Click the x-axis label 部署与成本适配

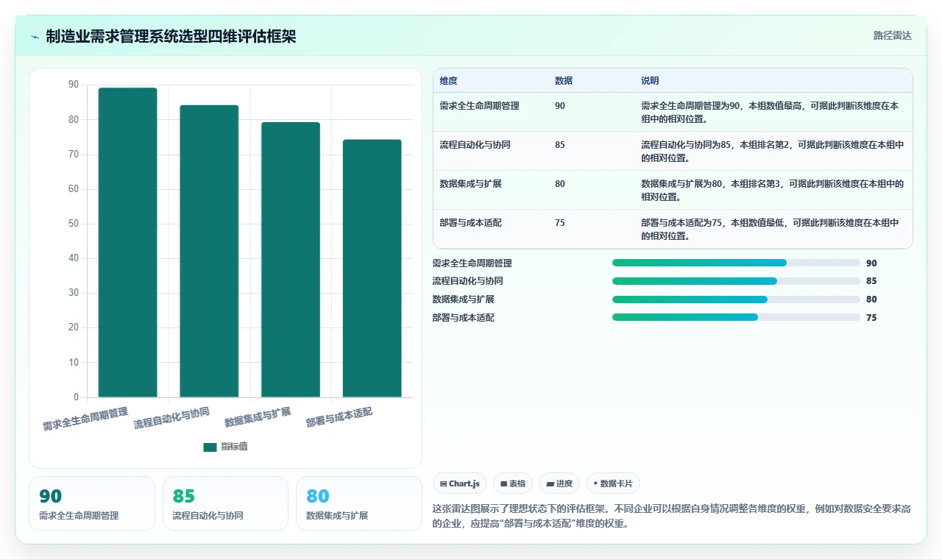tap(339, 417)
